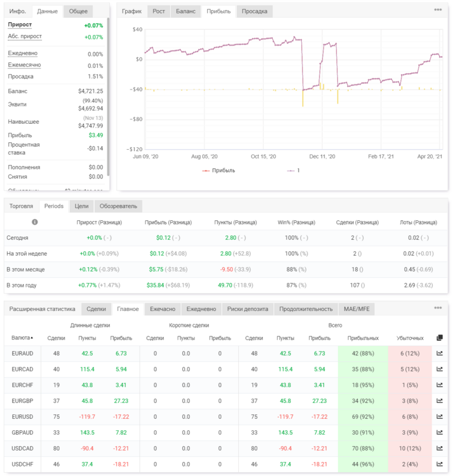Open the Продолжительность tab
The height and width of the screenshot is (476, 453).
(x=306, y=308)
